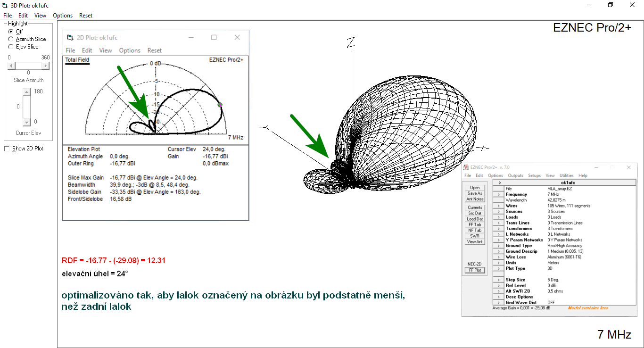644x348 pixels.
Task: Restore down the 3D Plot main window
Action: coord(611,5)
